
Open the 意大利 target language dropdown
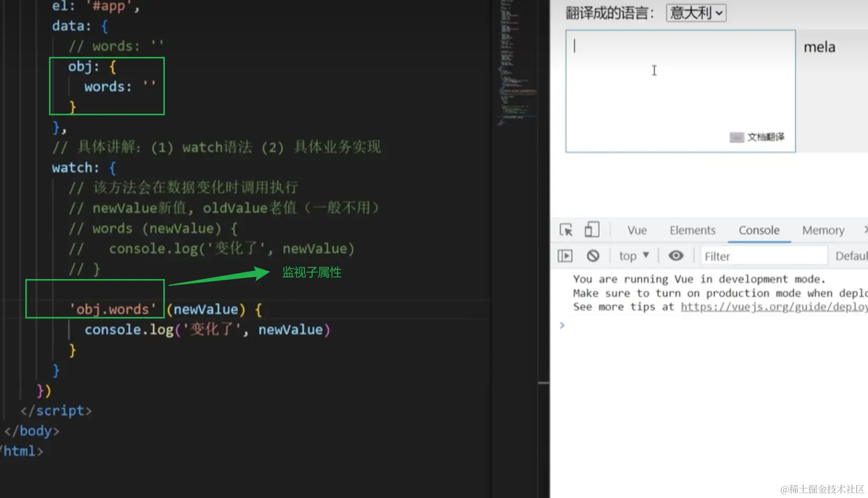(696, 13)
